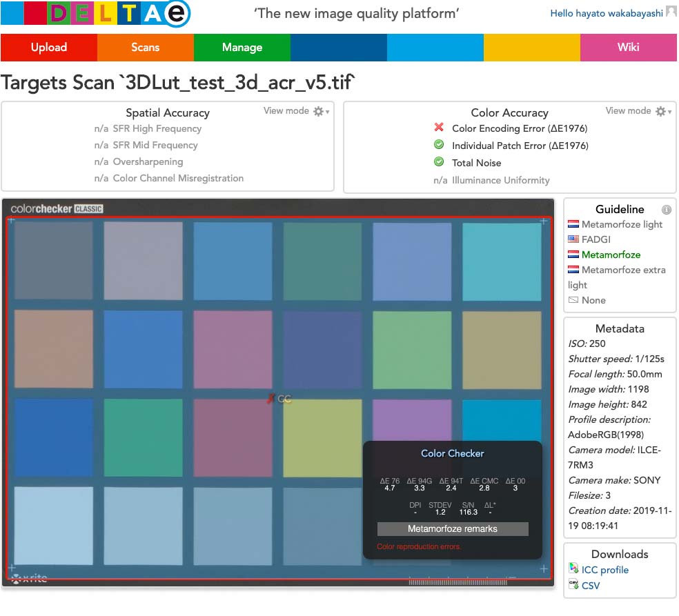679x616 pixels.
Task: Click flag icon beside Metamorfoze guideline
Action: tap(573, 255)
